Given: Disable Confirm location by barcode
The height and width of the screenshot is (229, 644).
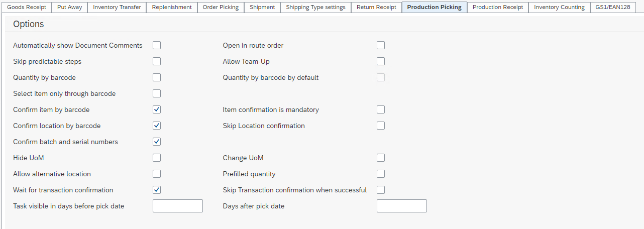Looking at the screenshot, I should (157, 126).
